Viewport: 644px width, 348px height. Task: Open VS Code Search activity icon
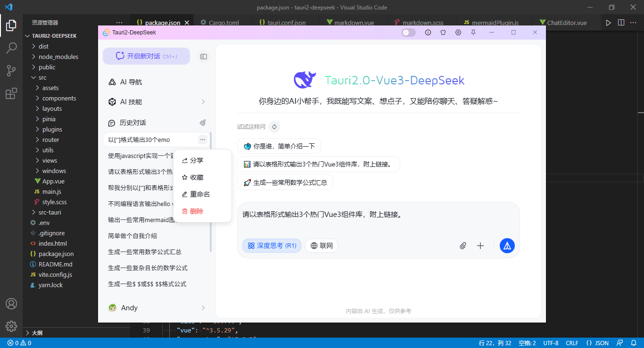point(11,48)
